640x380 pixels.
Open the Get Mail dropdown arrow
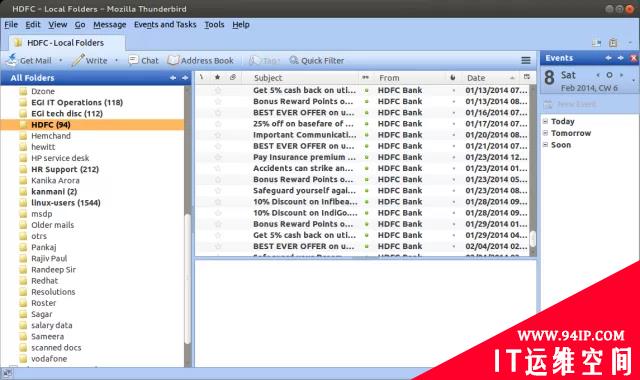point(61,60)
